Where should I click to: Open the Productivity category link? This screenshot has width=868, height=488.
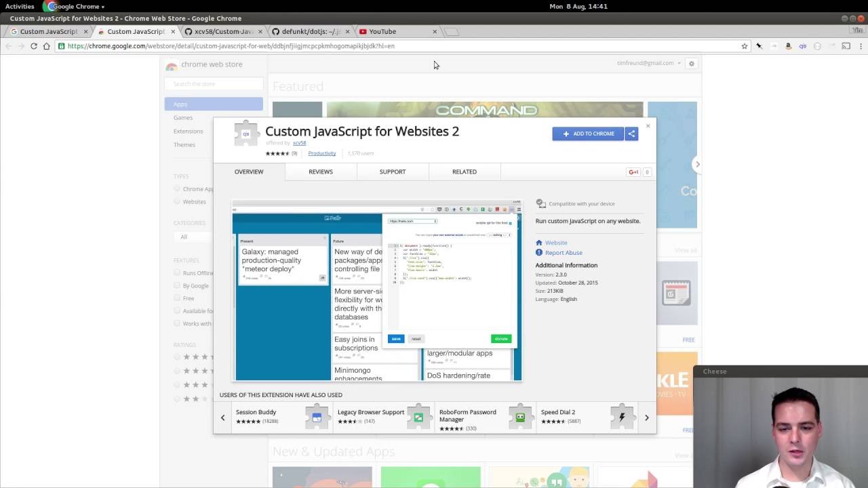322,153
